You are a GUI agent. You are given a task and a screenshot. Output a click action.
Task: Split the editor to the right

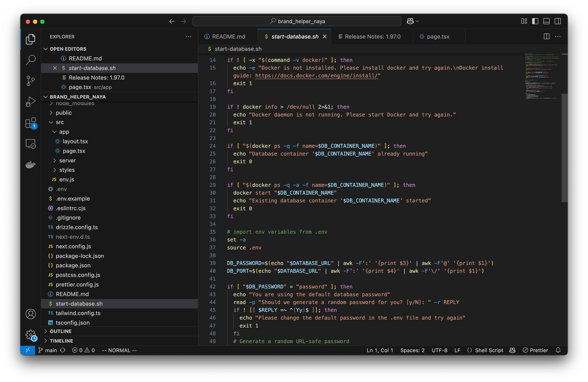tap(546, 36)
